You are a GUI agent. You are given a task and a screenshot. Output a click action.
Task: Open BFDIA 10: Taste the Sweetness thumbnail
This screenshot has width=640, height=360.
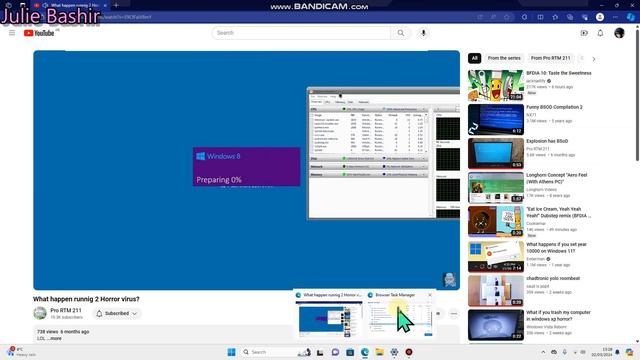pos(496,85)
